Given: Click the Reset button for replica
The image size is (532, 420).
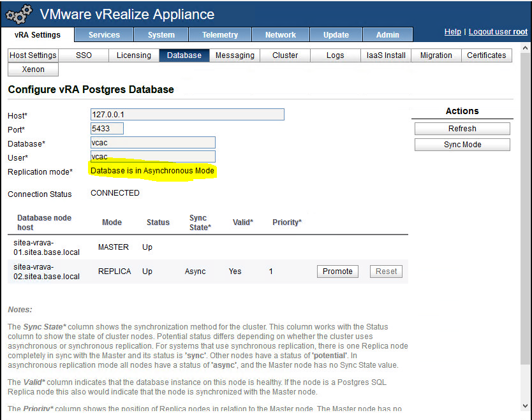Looking at the screenshot, I should click(386, 272).
